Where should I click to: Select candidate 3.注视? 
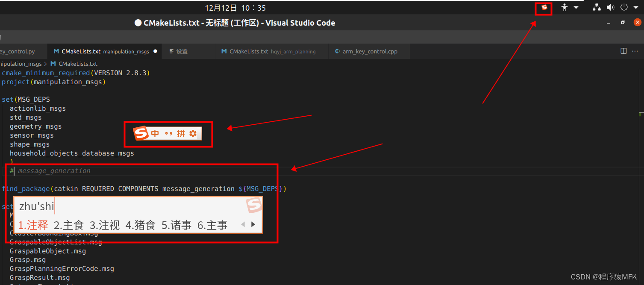[105, 225]
